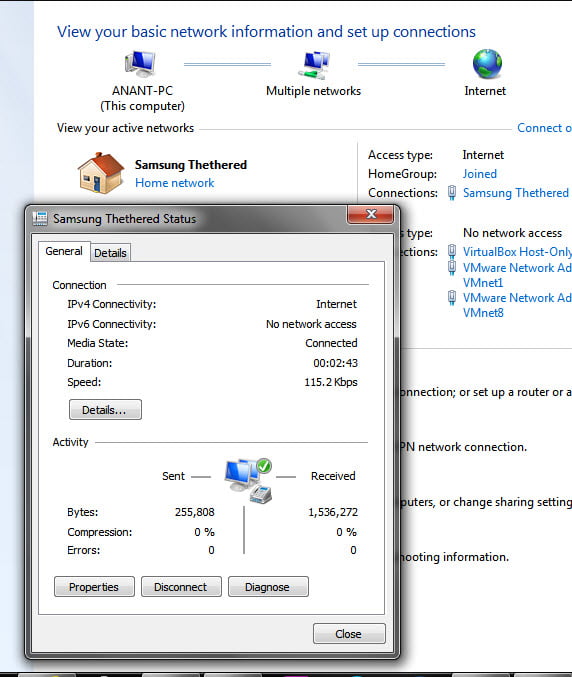Screen dimensions: 572x677
Task: Click the received bytes value 1,536,272
Action: (x=333, y=512)
